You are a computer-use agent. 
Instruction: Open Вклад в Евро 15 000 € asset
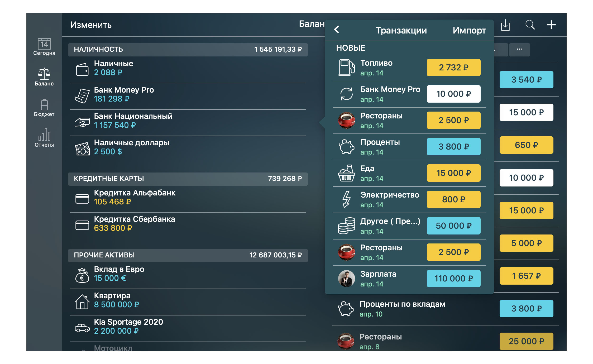pos(188,275)
